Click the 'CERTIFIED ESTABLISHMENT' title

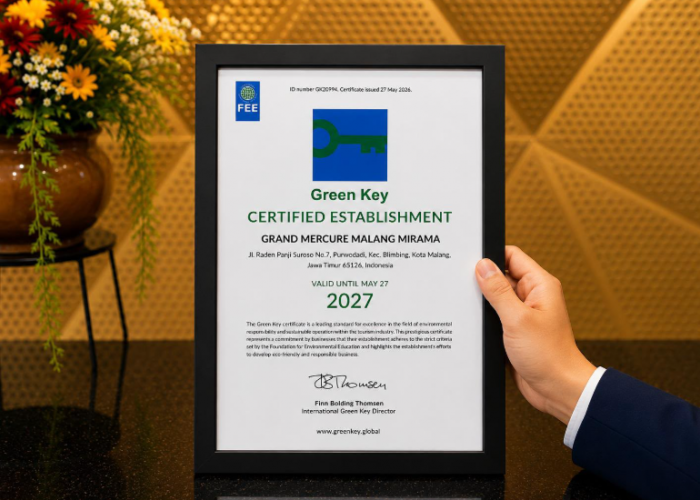(x=350, y=217)
